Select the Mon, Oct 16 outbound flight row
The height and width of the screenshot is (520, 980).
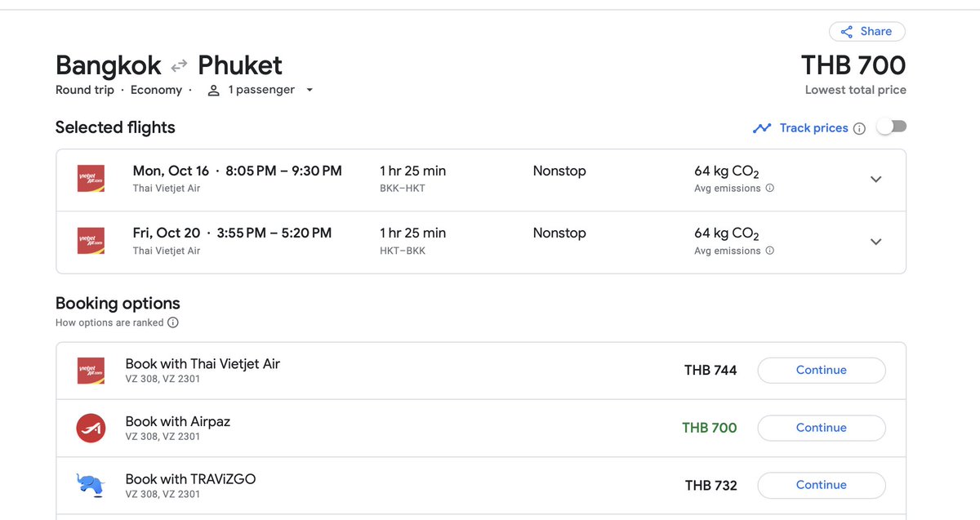[x=481, y=180]
